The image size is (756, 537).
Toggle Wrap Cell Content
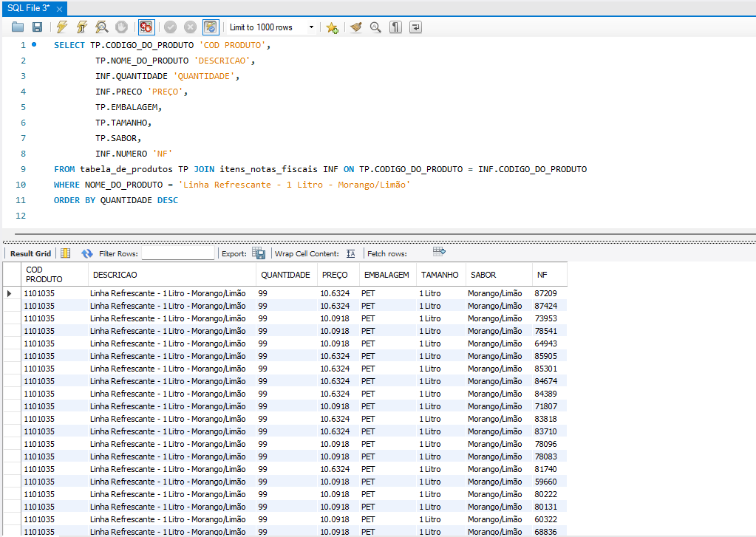coord(350,253)
